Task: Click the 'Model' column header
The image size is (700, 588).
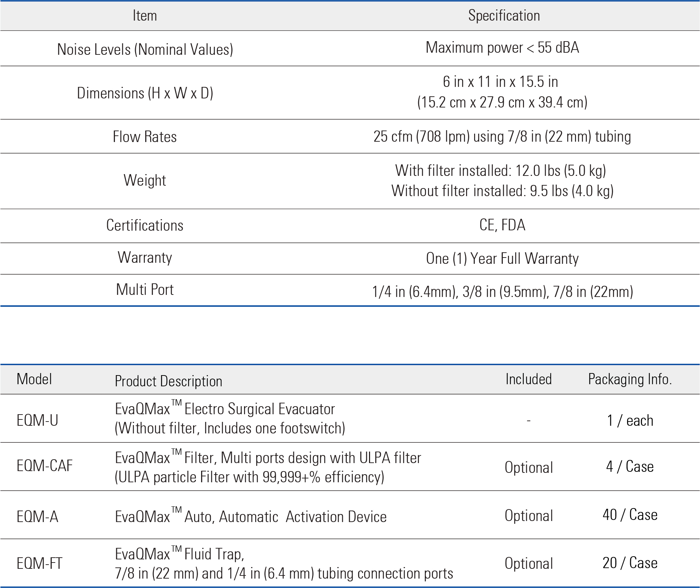Action: (34, 379)
